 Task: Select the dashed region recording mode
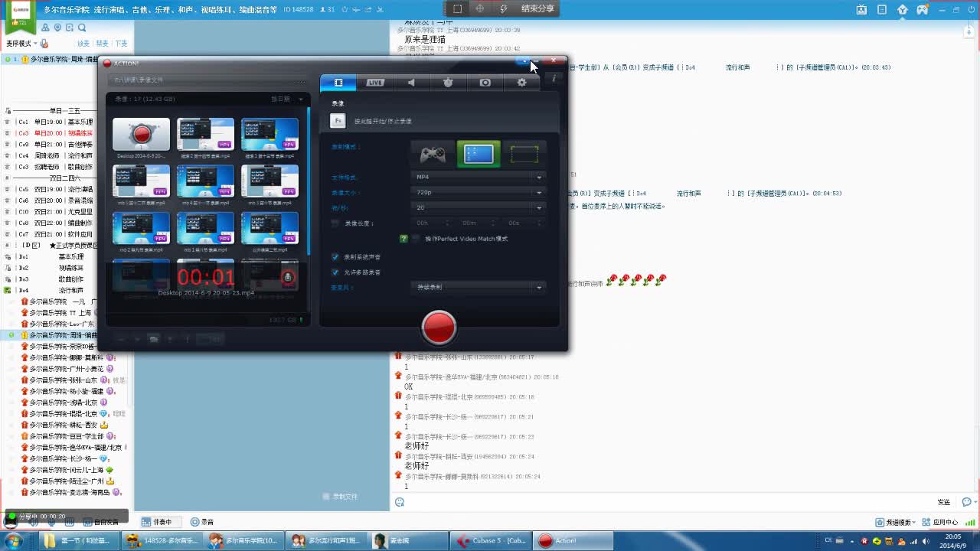click(524, 154)
